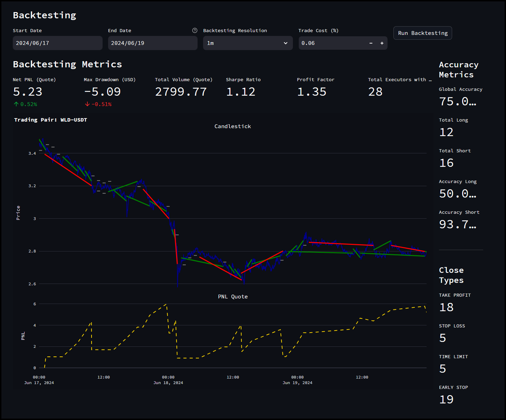The width and height of the screenshot is (506, 420).
Task: Click the PNL Quote subplot title
Action: tap(232, 297)
